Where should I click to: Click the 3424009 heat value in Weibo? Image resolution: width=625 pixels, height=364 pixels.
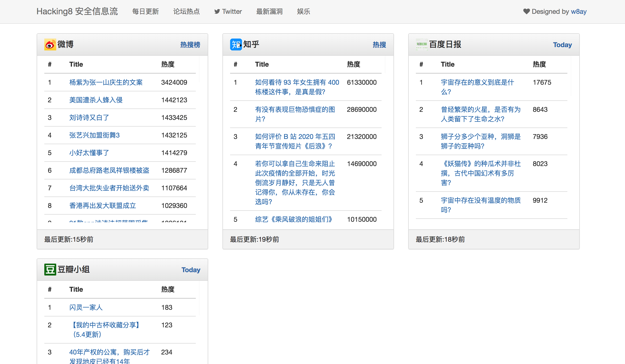[174, 83]
